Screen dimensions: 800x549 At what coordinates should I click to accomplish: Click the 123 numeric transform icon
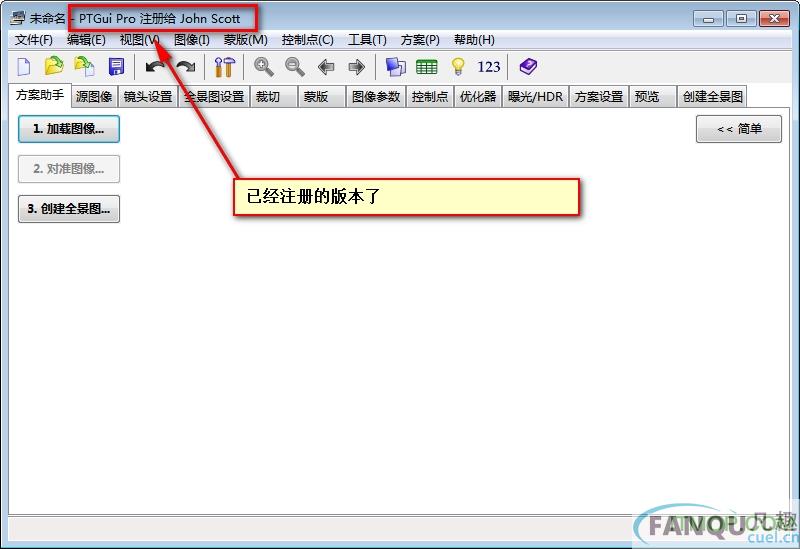tap(489, 67)
